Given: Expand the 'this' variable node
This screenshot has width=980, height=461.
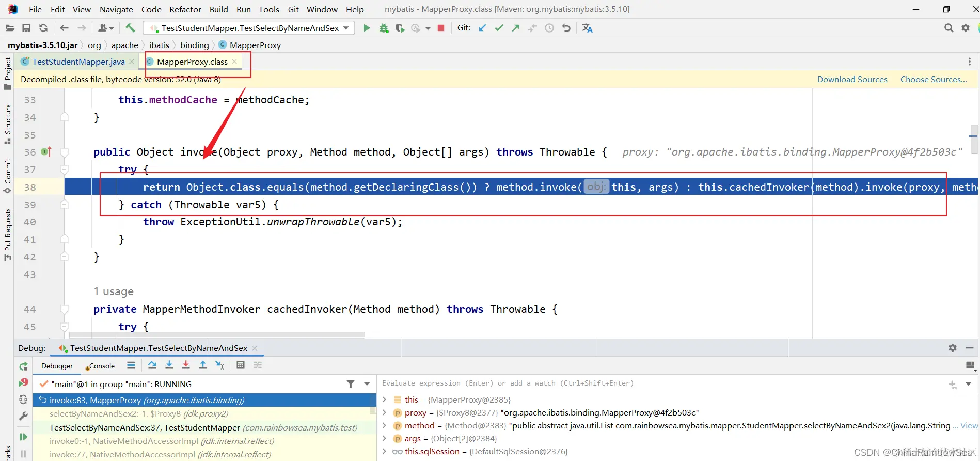Looking at the screenshot, I should (x=384, y=399).
